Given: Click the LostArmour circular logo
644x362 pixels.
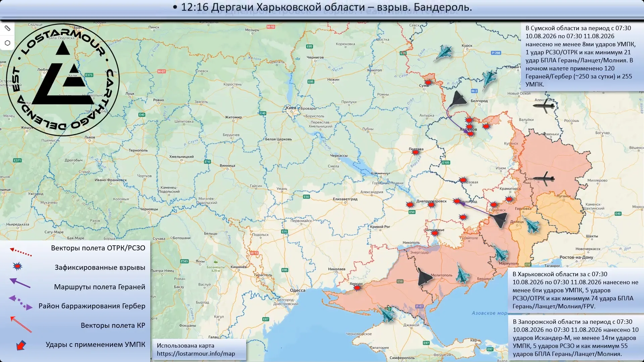Looking at the screenshot, I should tap(63, 80).
